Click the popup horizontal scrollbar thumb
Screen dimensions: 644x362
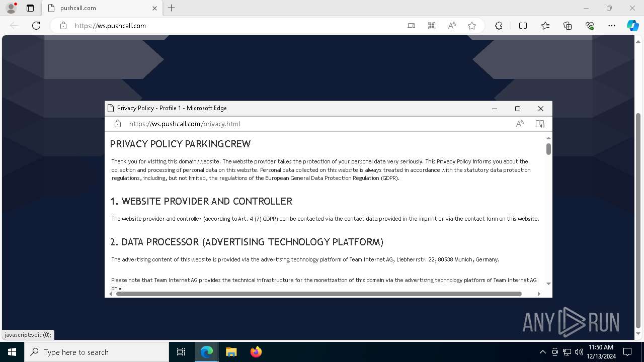click(x=319, y=294)
